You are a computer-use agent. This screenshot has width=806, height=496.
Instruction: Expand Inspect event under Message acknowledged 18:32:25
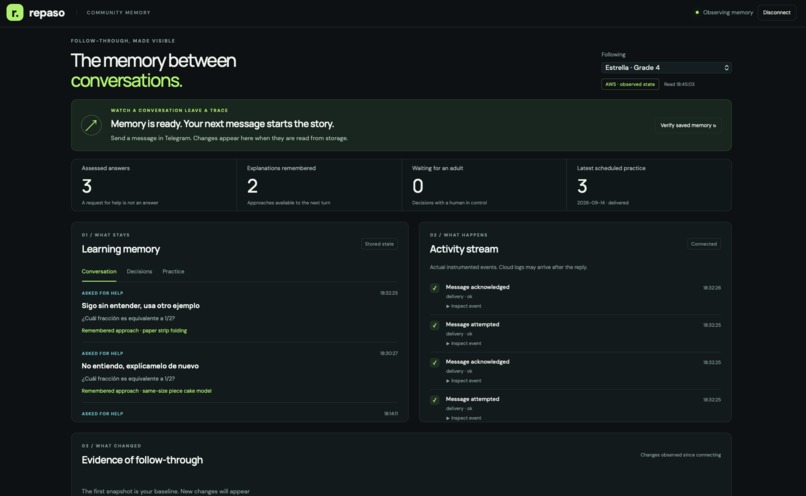[x=464, y=380]
